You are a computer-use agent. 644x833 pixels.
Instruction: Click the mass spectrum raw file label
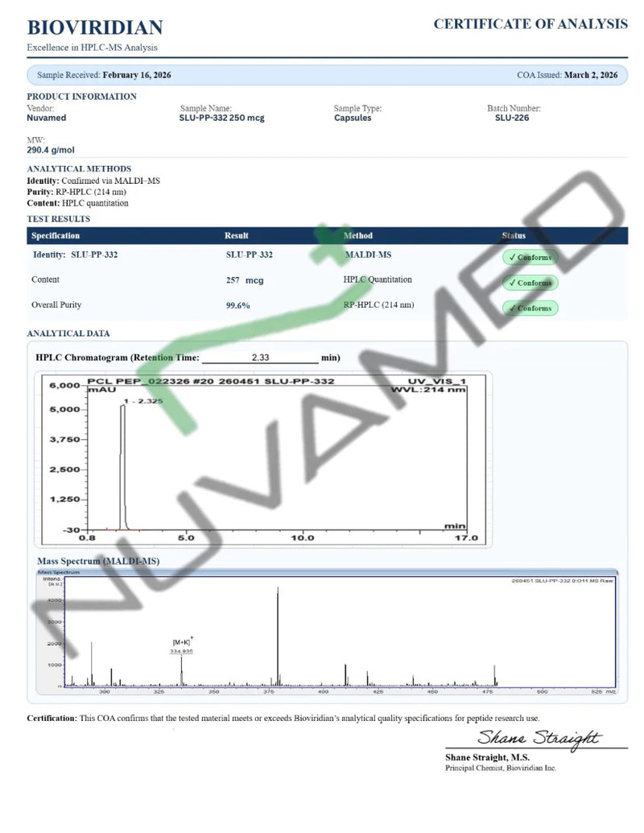[x=562, y=581]
